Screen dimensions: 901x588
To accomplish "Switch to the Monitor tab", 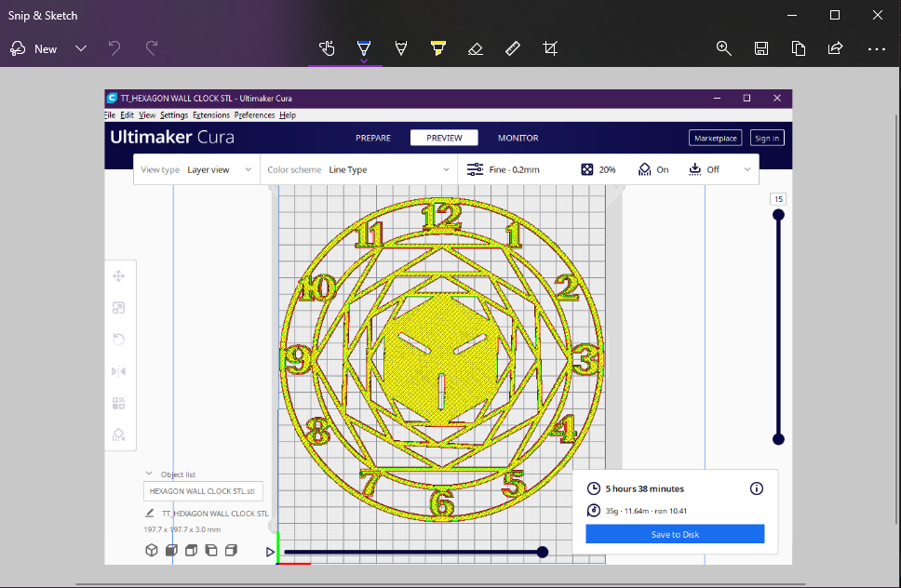I will pos(518,138).
